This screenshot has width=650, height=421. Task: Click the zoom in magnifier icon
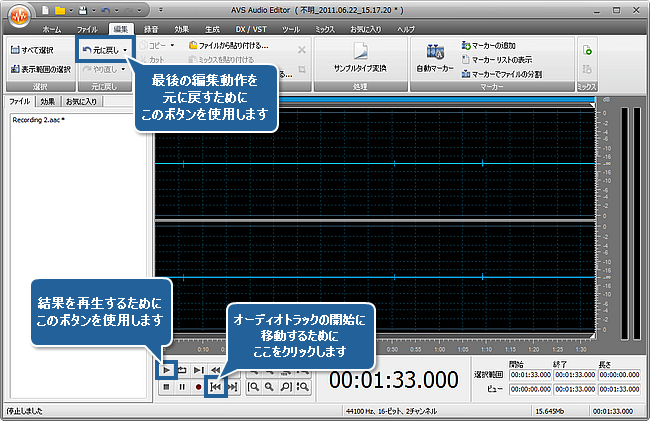tap(269, 387)
